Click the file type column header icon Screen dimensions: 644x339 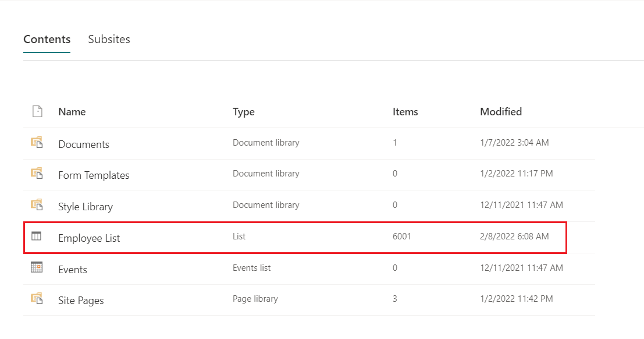[37, 111]
